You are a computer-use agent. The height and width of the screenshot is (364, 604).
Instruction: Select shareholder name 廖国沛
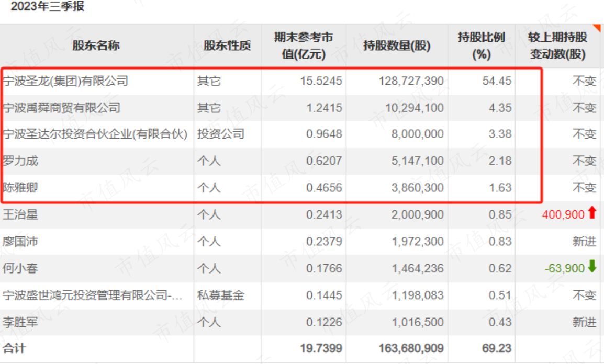[x=20, y=241]
